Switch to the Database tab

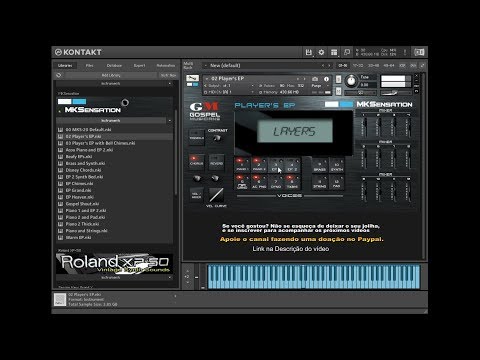(x=114, y=66)
